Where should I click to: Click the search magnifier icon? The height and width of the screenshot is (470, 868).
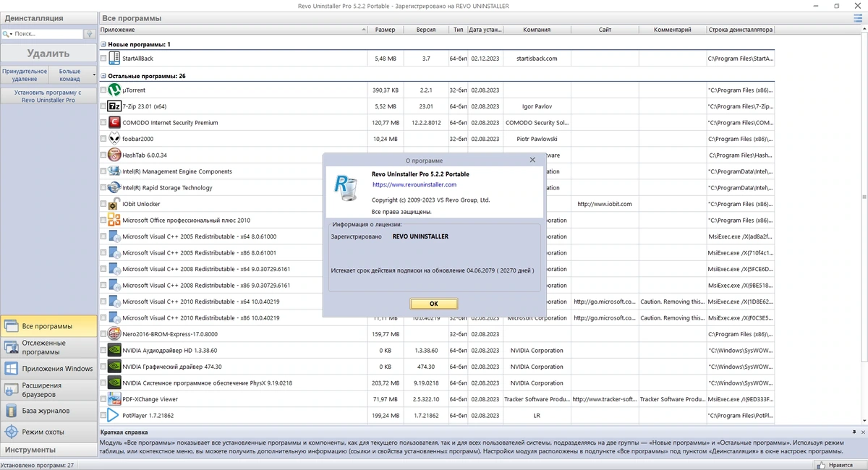click(7, 34)
